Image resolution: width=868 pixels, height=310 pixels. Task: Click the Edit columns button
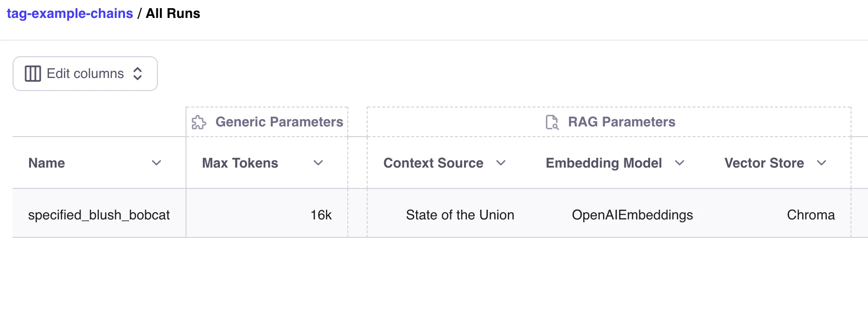coord(85,73)
